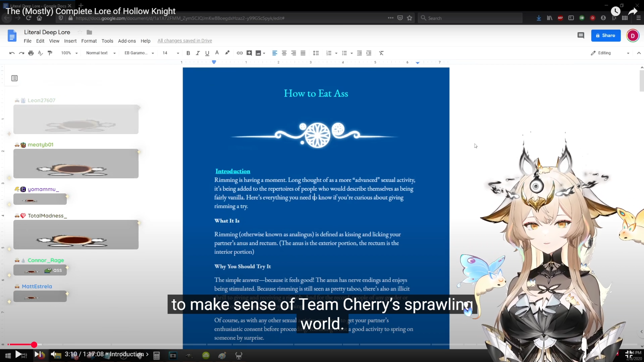Image resolution: width=644 pixels, height=362 pixels.
Task: Open the Add-ons menu
Action: click(127, 41)
